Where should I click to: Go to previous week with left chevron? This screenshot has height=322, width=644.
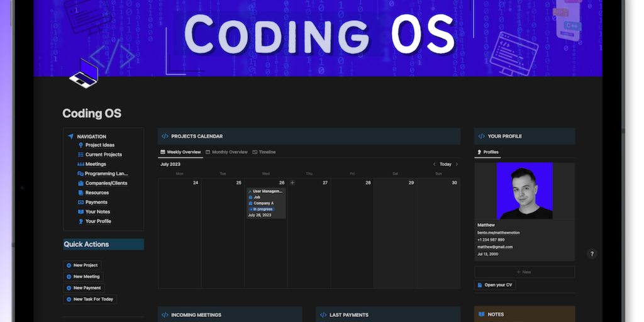[434, 164]
